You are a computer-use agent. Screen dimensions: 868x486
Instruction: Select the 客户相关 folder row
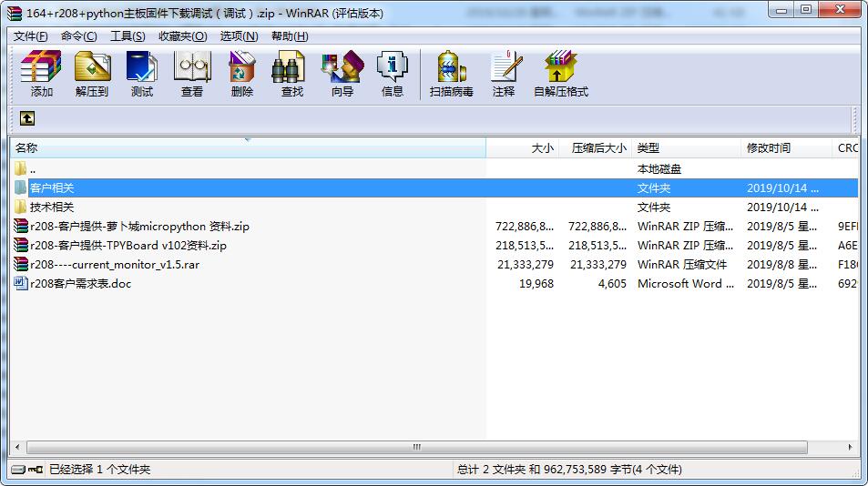[434, 187]
